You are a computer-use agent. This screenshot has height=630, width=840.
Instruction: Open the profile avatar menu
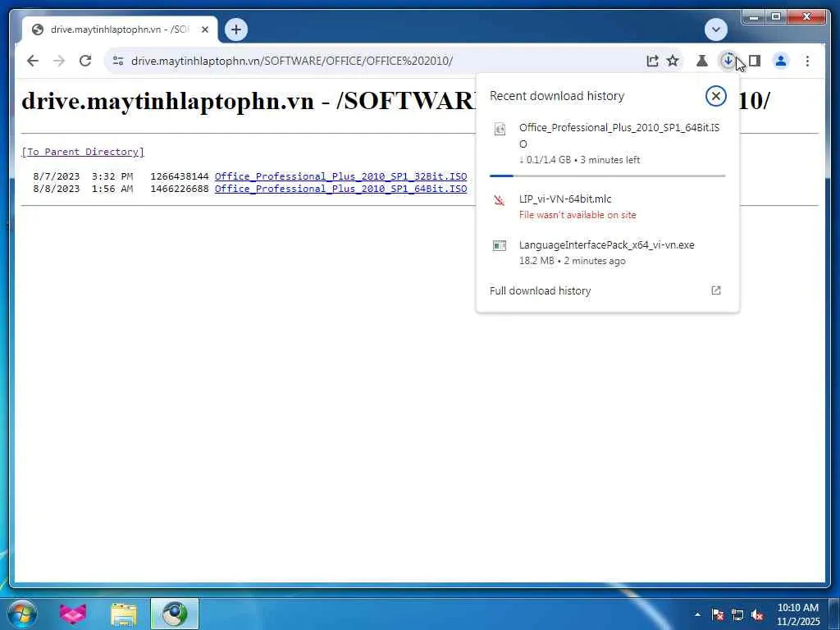(781, 61)
